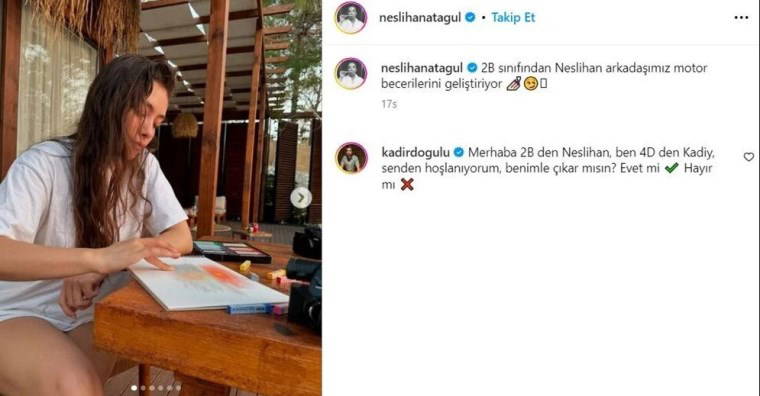Image resolution: width=760 pixels, height=396 pixels.
Task: Click the red cross emoji in comment
Action: [x=407, y=184]
